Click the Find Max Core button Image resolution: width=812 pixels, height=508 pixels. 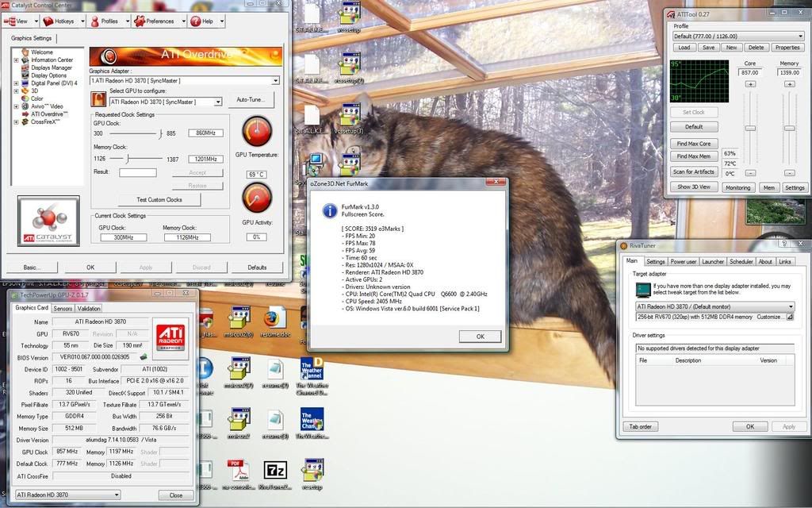694,144
